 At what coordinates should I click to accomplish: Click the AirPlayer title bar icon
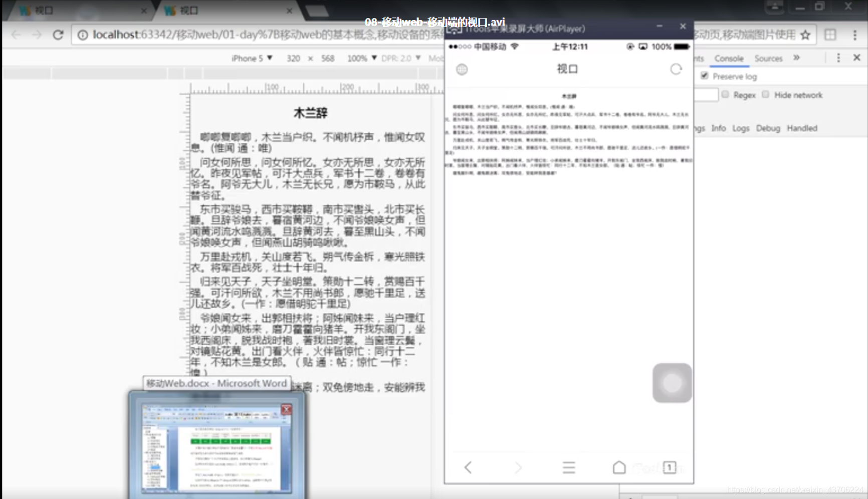[454, 30]
